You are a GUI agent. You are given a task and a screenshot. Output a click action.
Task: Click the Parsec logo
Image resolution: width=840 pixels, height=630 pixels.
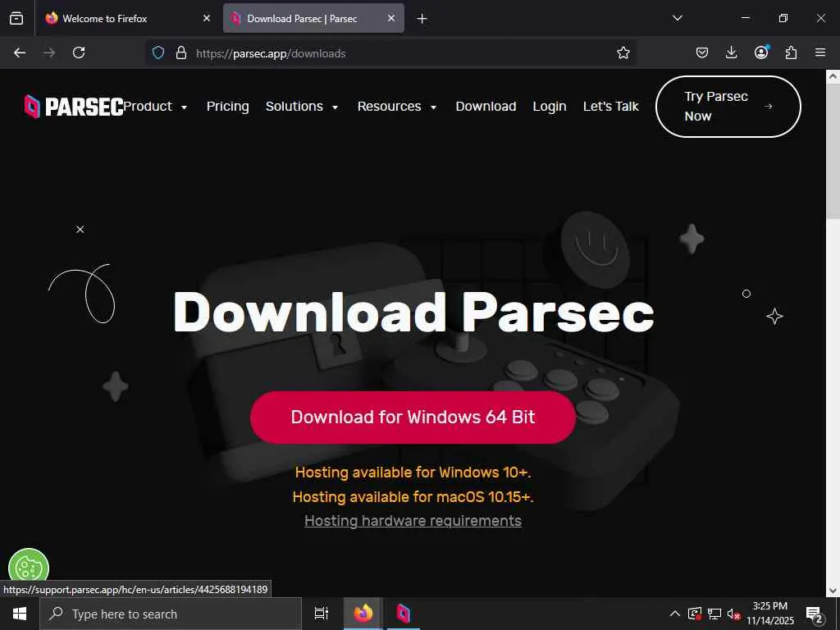click(74, 107)
